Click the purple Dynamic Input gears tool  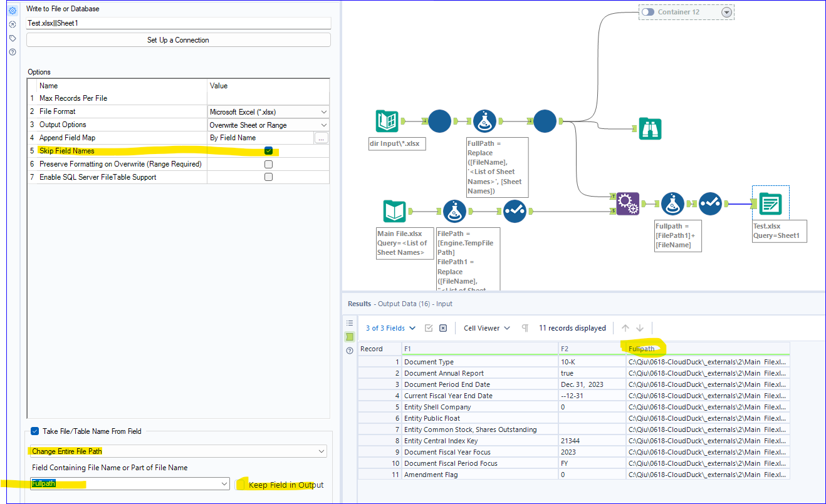(627, 203)
